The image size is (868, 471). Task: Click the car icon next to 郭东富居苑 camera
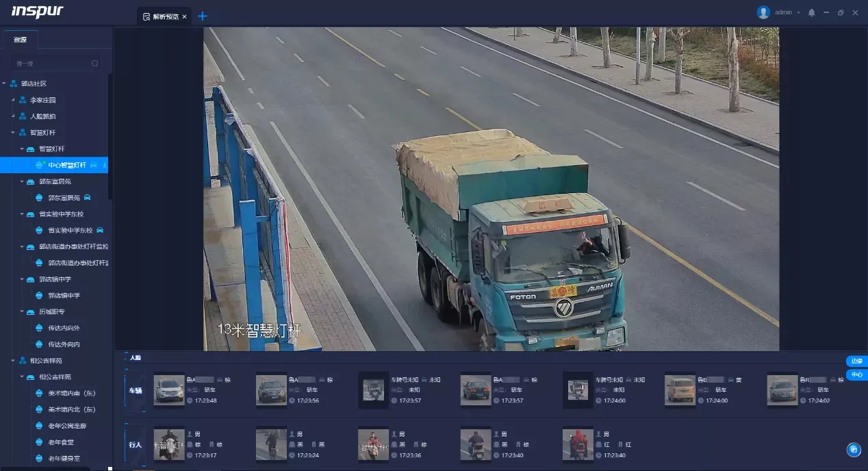88,198
